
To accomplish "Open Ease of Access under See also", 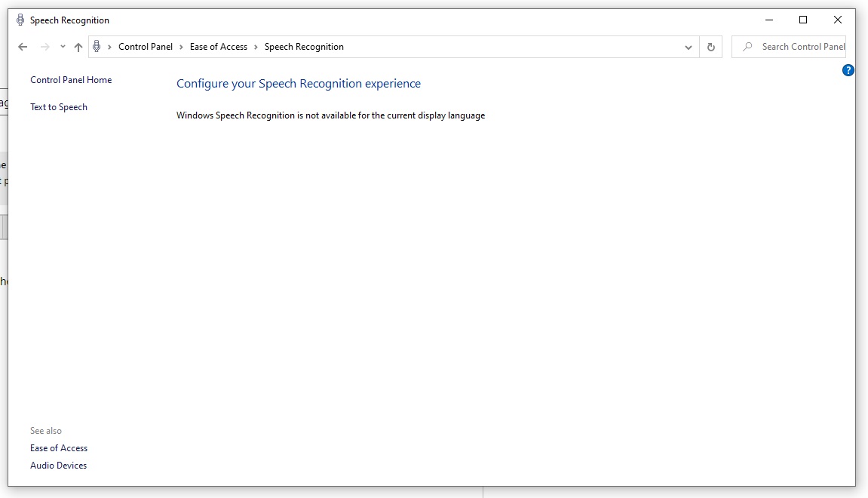I will click(59, 448).
